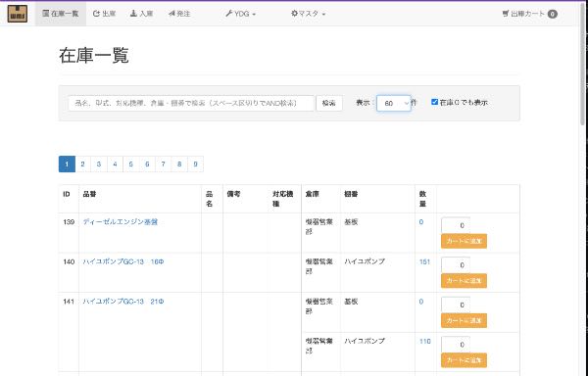Viewport: 588px width, 376px height.
Task: Click quantity 151 link in row 140
Action: [424, 261]
